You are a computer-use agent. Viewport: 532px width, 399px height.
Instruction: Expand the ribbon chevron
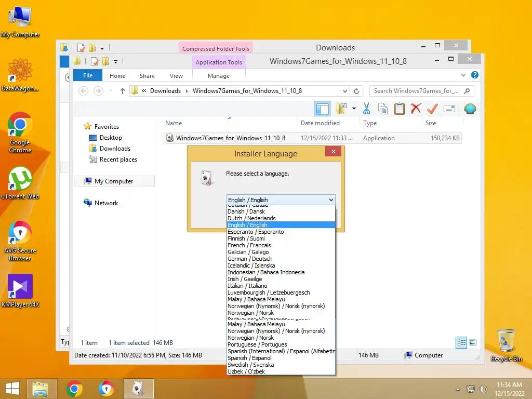pos(463,75)
